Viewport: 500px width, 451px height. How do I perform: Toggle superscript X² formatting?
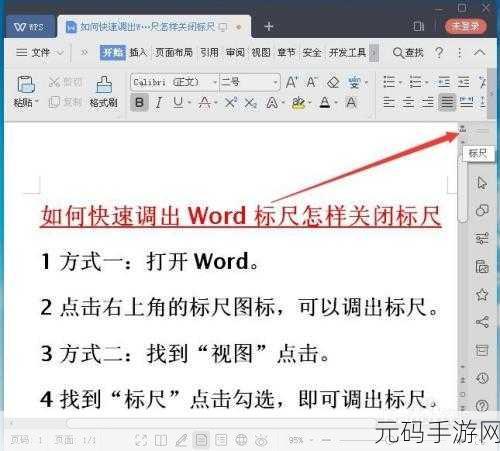click(231, 102)
